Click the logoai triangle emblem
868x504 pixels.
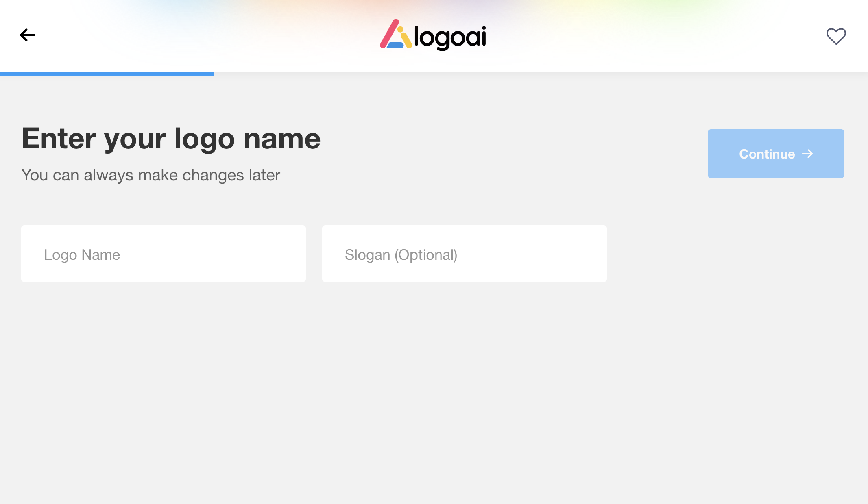(395, 35)
